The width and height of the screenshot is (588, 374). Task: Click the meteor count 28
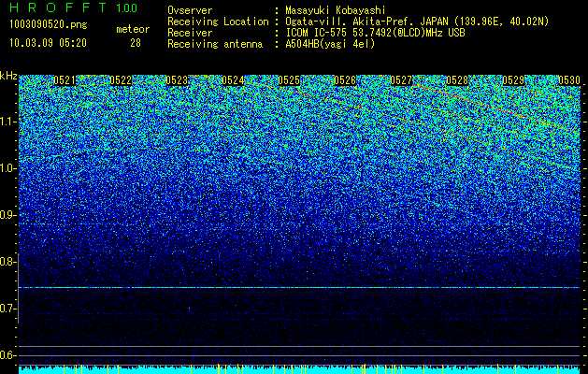136,43
